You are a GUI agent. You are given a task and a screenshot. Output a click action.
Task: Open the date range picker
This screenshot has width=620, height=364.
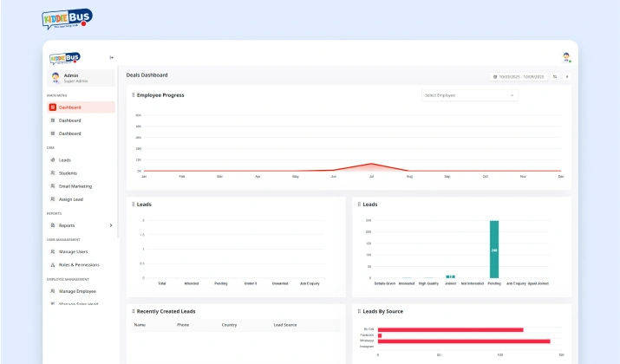[x=519, y=76]
